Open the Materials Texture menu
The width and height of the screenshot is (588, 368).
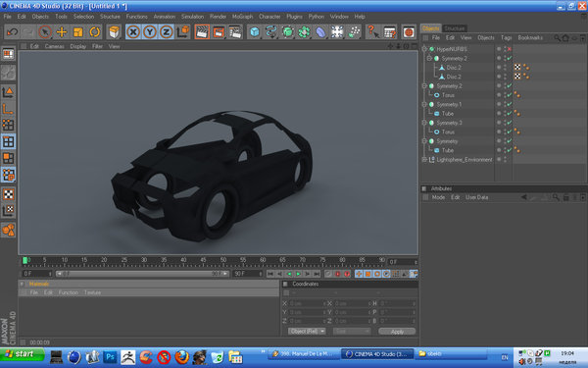pos(92,292)
